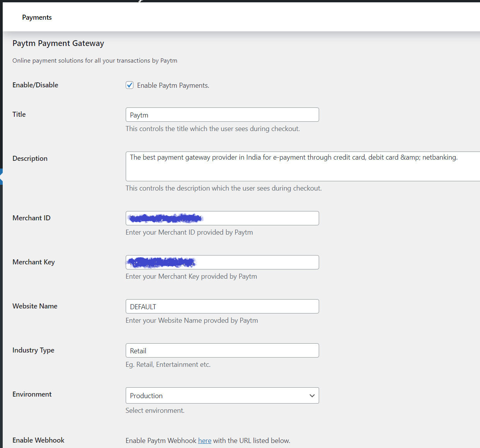Click the Enable/Disable row label
The width and height of the screenshot is (480, 448).
35,85
